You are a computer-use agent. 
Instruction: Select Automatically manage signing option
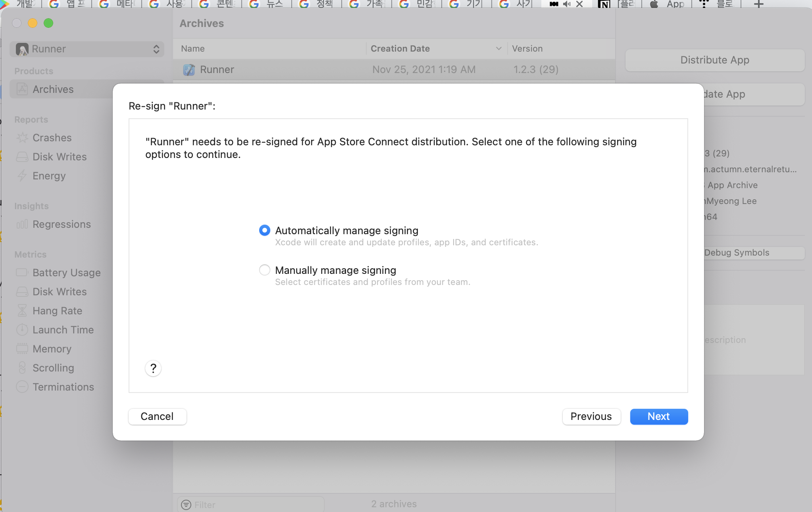pyautogui.click(x=265, y=231)
